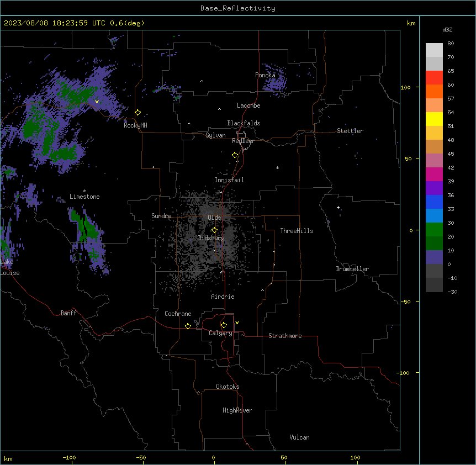The width and height of the screenshot is (476, 465).
Task: Click the Didsbury label
Action: click(x=211, y=238)
